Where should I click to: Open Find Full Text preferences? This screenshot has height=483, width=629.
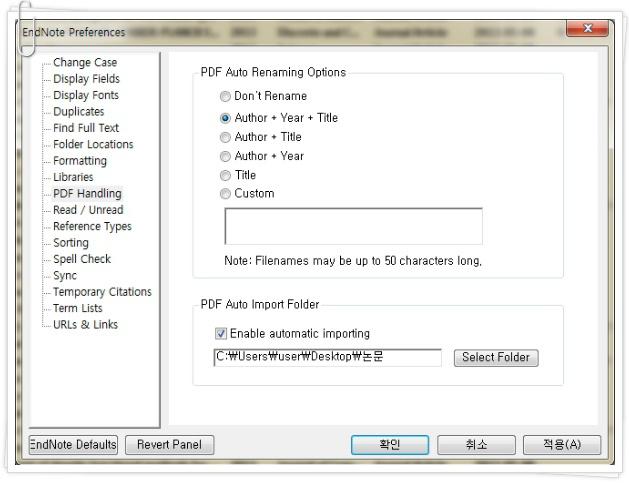pos(86,128)
